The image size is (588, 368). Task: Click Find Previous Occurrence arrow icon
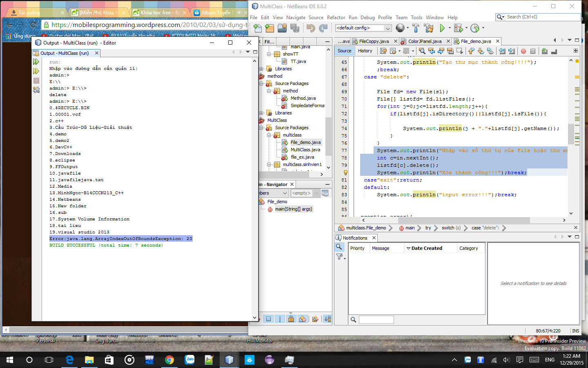[432, 51]
